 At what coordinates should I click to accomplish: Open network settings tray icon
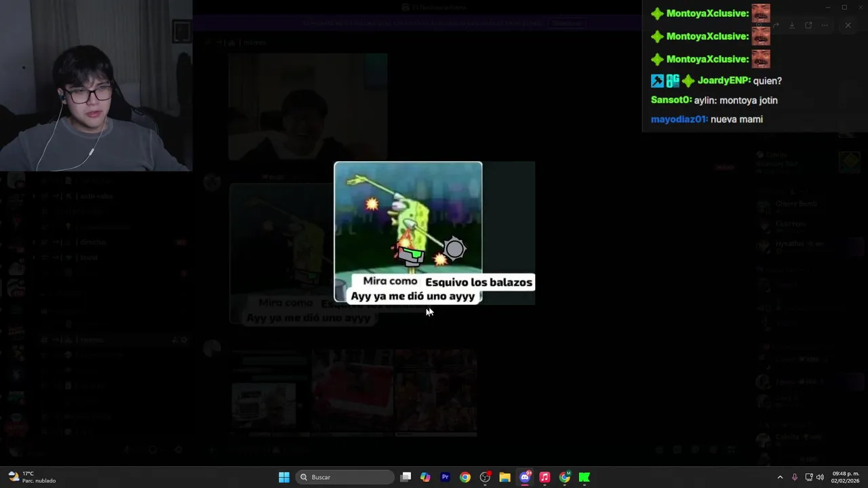pyautogui.click(x=808, y=477)
